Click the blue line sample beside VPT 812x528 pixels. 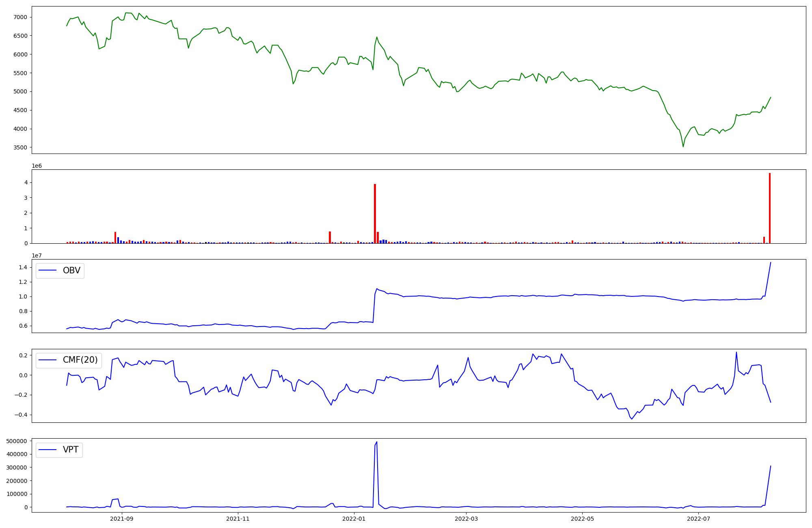[x=48, y=450]
